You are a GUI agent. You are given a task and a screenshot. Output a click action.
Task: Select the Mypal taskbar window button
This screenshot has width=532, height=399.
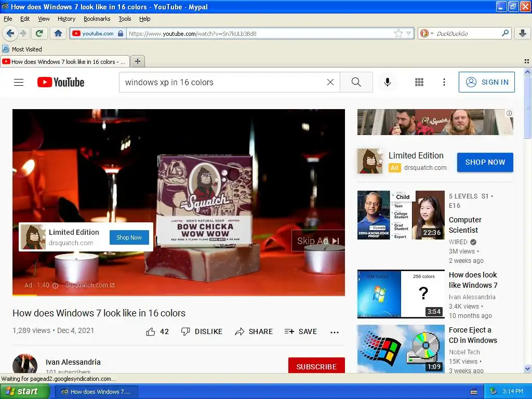(96, 392)
